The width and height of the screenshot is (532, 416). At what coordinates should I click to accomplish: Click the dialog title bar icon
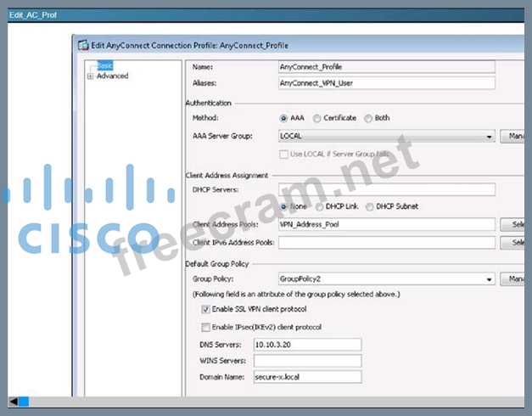[82, 45]
